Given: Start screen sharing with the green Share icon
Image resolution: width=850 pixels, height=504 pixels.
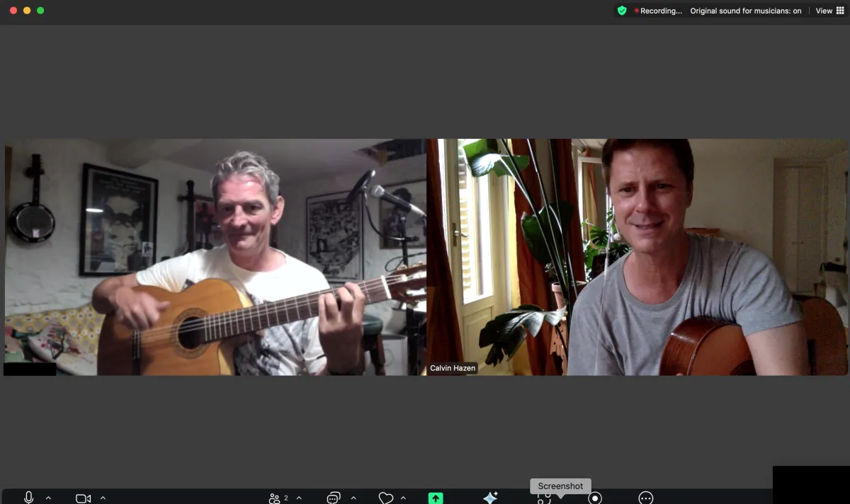Looking at the screenshot, I should pyautogui.click(x=436, y=498).
